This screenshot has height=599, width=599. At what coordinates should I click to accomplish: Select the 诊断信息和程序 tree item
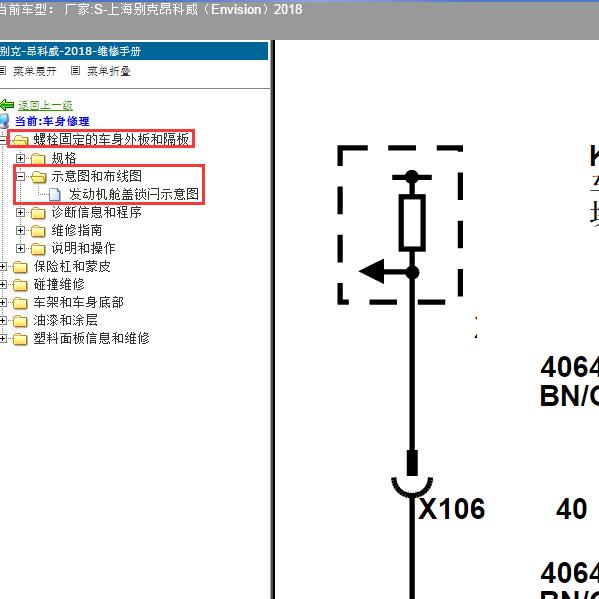97,212
